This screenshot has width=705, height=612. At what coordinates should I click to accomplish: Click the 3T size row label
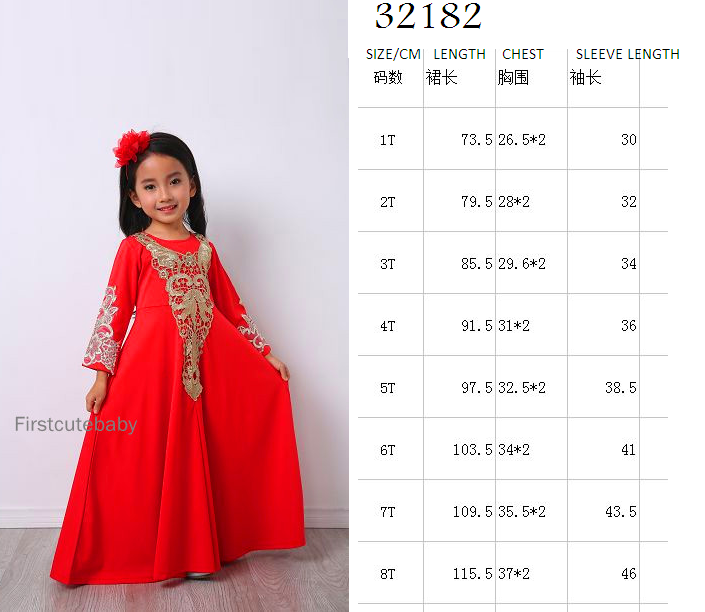[387, 264]
